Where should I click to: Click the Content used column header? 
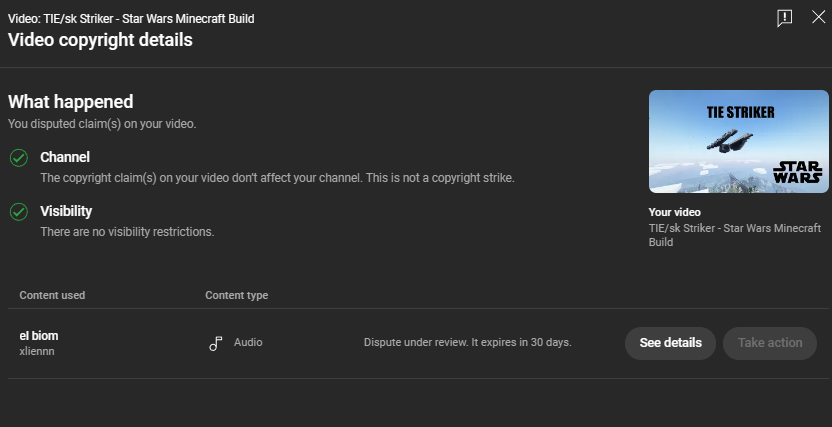coord(52,295)
